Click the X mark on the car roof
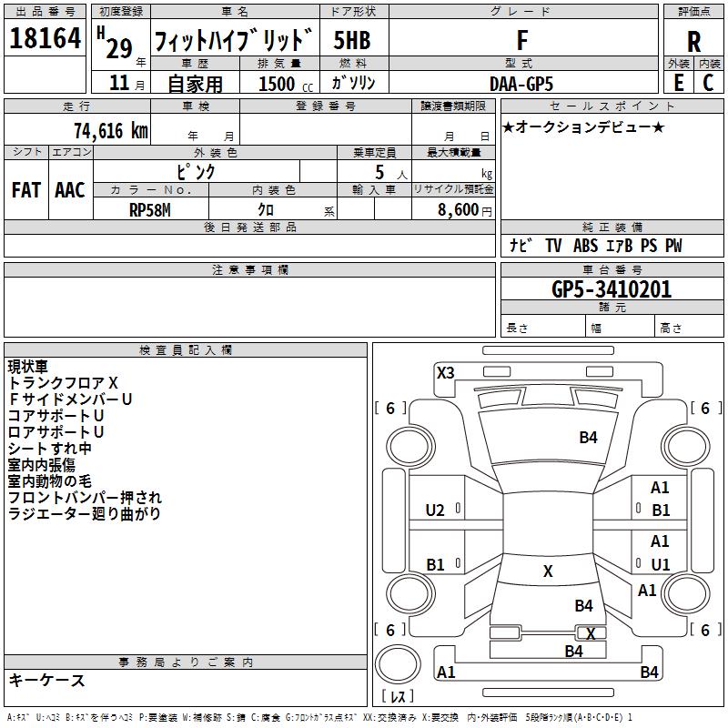 548,571
